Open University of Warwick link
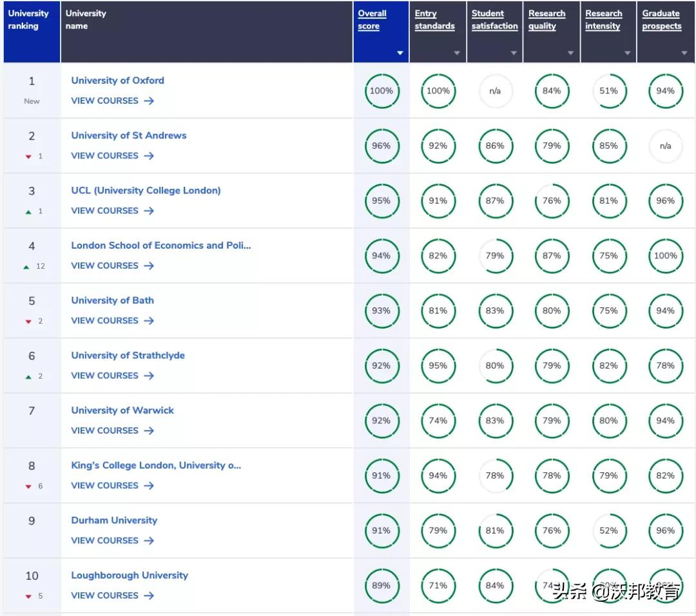 122,410
